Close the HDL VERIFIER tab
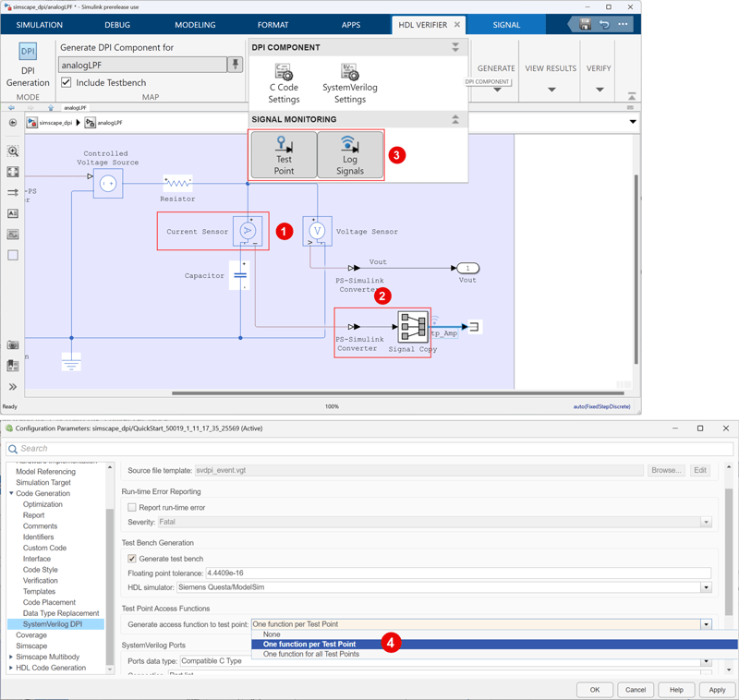The height and width of the screenshot is (700, 739). point(457,25)
